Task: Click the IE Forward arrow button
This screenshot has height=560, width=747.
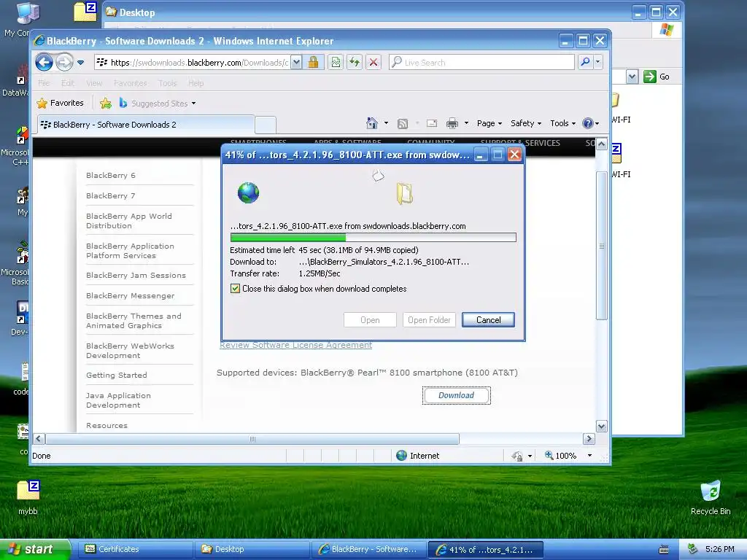Action: (x=64, y=63)
